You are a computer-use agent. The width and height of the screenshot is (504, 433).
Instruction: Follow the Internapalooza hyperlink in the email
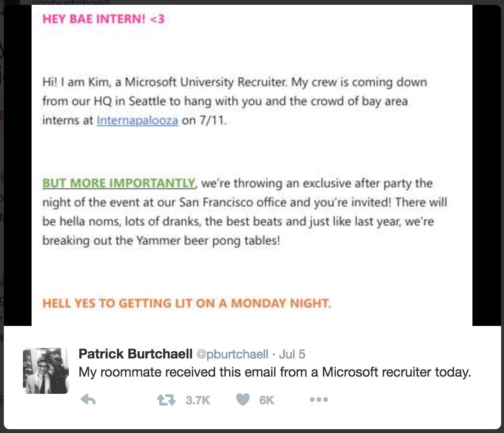(137, 120)
